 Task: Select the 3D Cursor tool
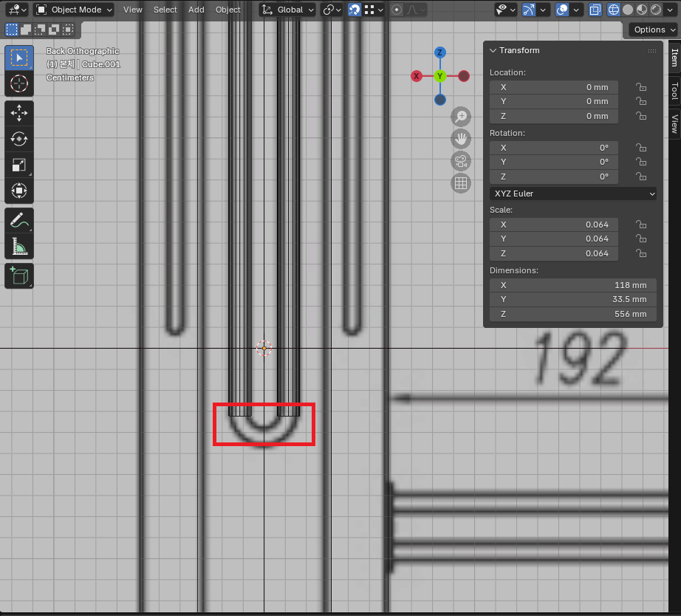pos(19,83)
